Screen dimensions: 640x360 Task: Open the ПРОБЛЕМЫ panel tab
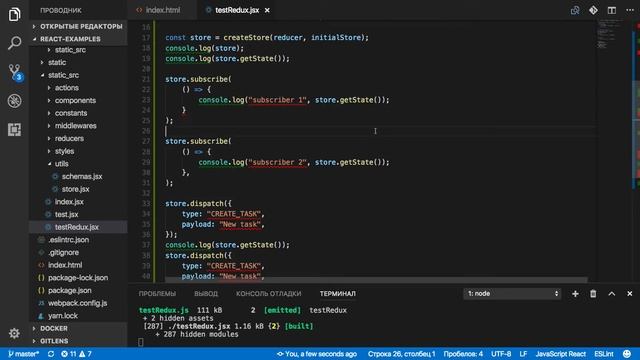[x=157, y=293]
